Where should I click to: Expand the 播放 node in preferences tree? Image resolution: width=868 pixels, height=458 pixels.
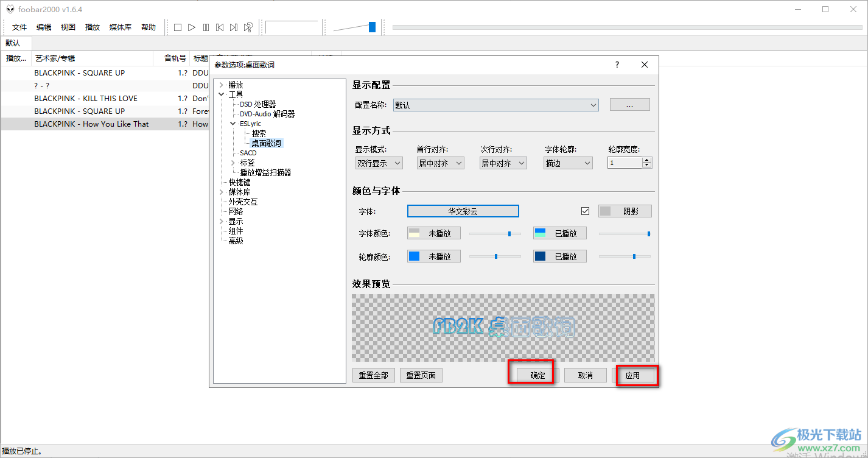pyautogui.click(x=221, y=85)
